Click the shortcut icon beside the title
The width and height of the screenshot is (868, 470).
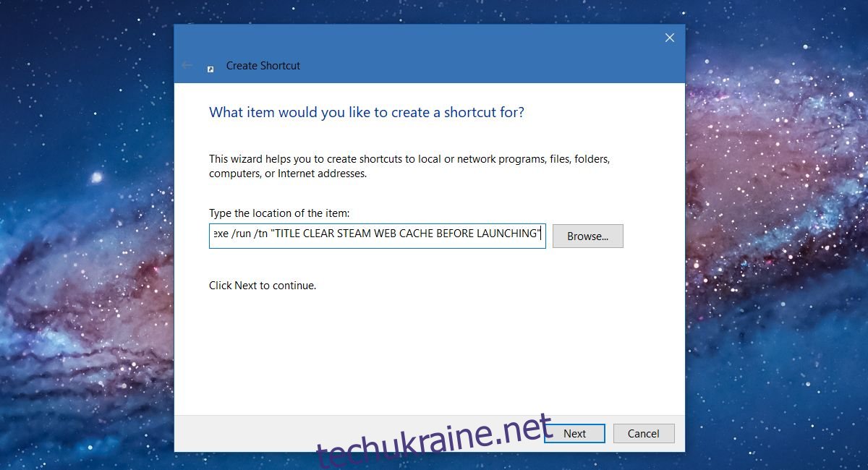tap(210, 68)
